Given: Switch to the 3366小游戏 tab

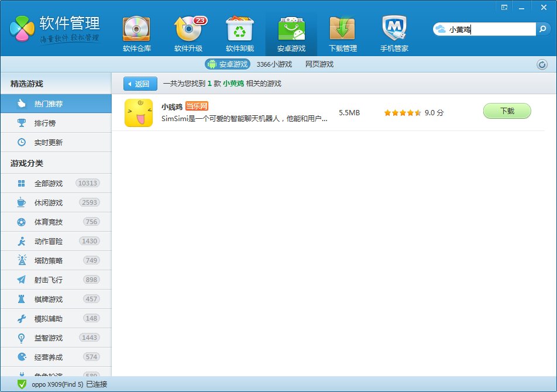Looking at the screenshot, I should [274, 64].
